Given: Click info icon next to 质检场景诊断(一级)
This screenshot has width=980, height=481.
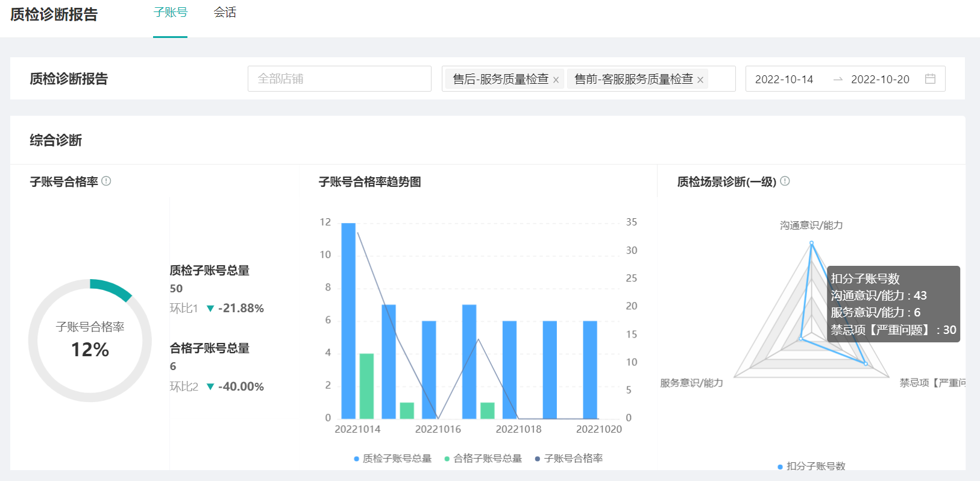Looking at the screenshot, I should click(785, 181).
